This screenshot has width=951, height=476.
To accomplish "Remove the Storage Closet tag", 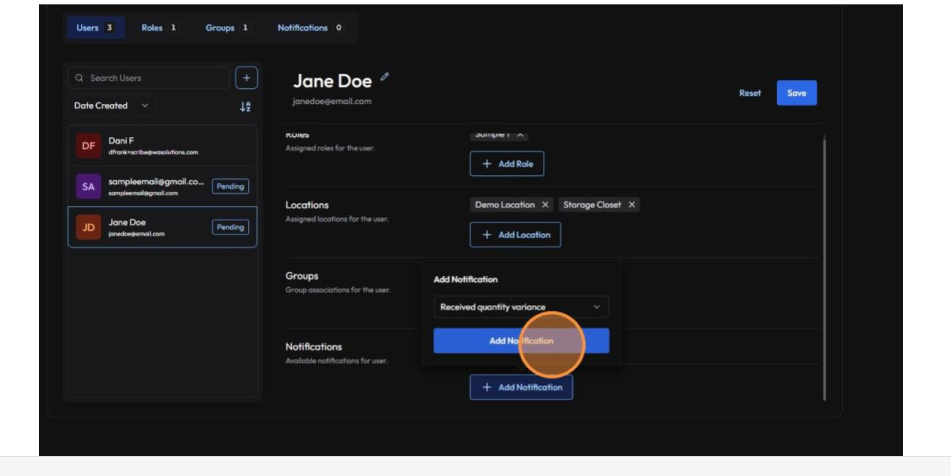I will click(x=631, y=205).
